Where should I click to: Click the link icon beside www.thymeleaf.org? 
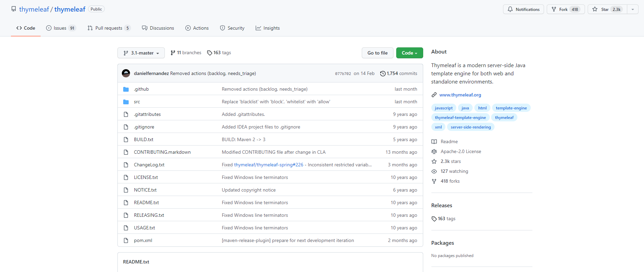pos(434,95)
